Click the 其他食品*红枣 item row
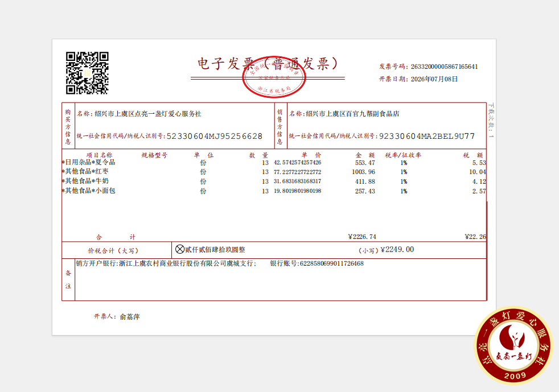 tap(274, 172)
